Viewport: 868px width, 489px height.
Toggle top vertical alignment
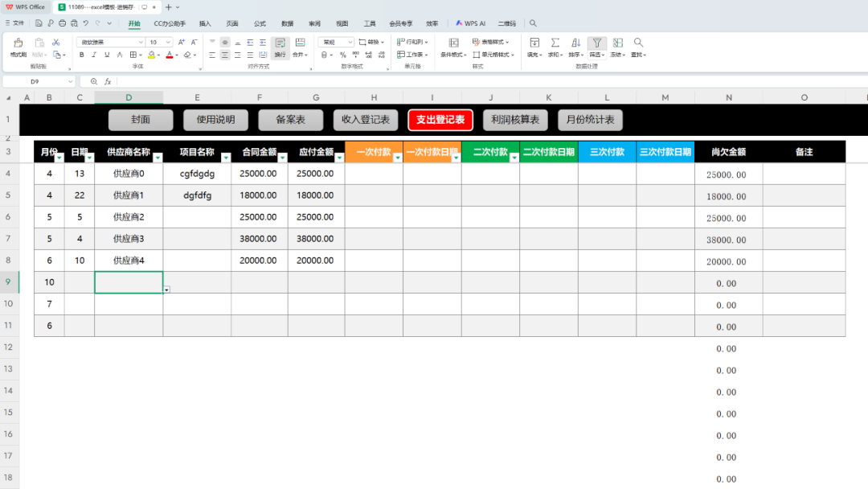click(212, 42)
